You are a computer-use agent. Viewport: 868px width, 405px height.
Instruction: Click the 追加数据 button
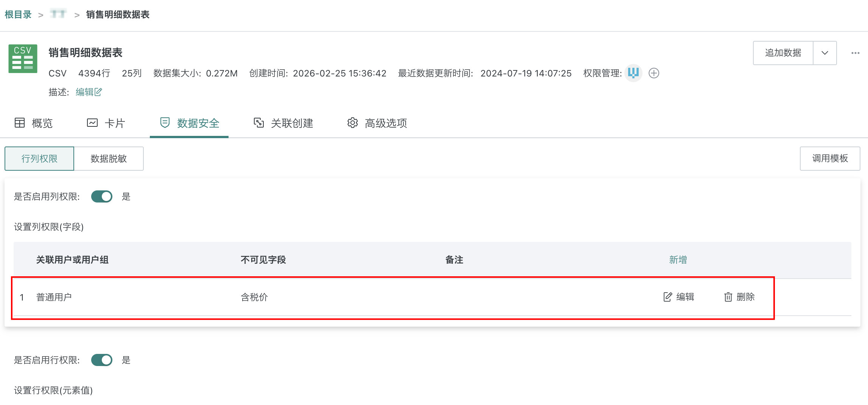[x=783, y=53]
